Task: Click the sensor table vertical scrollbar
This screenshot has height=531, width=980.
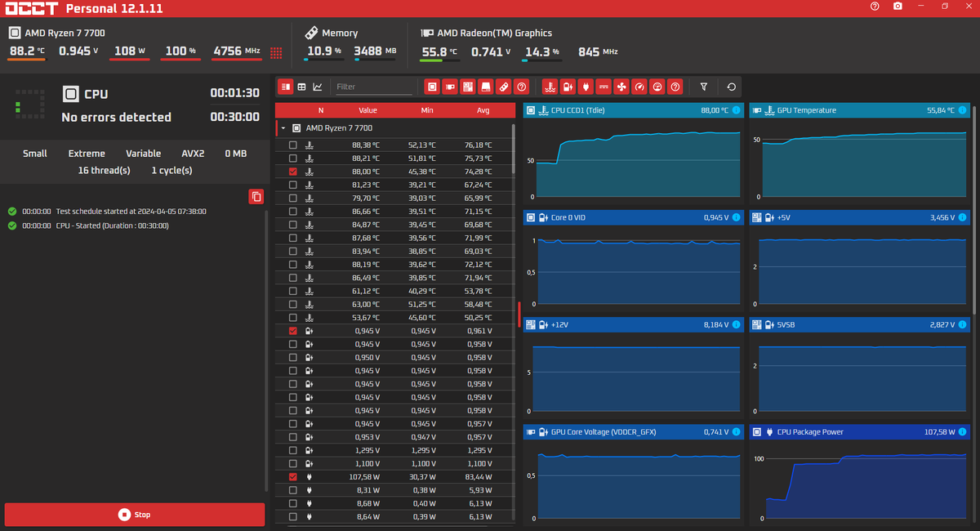Action: pos(514,149)
